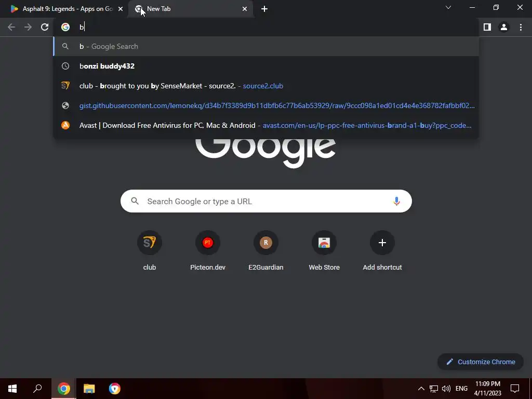This screenshot has height=399, width=532.
Task: Click the Google icon in the address bar
Action: point(65,27)
